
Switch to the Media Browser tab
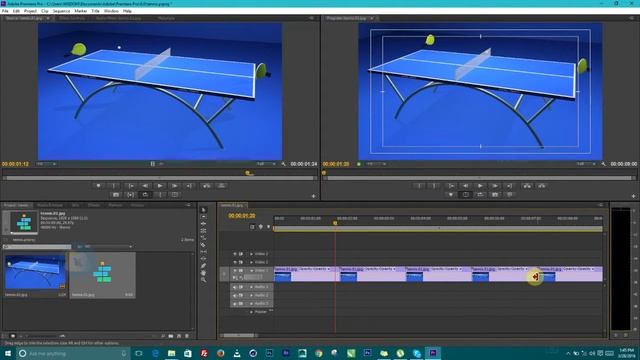click(x=50, y=205)
